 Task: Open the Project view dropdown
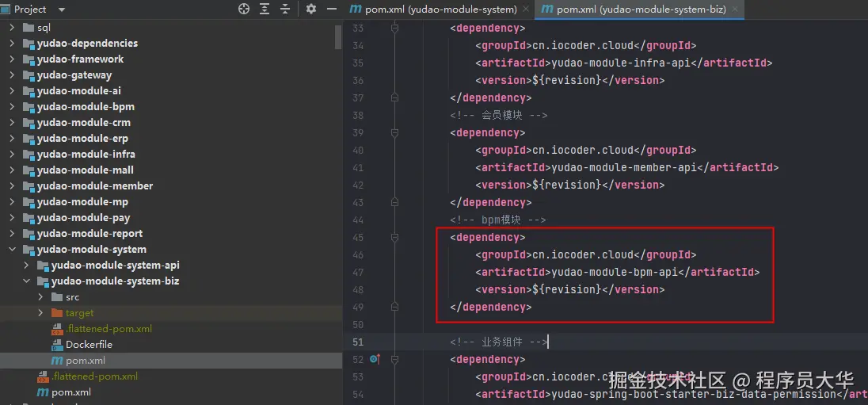pos(62,10)
